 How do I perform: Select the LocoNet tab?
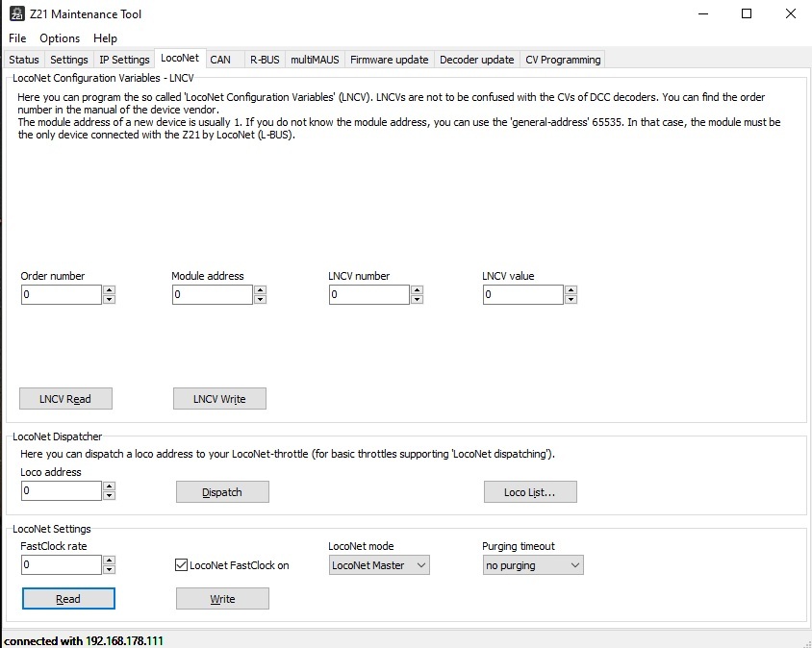[x=180, y=58]
